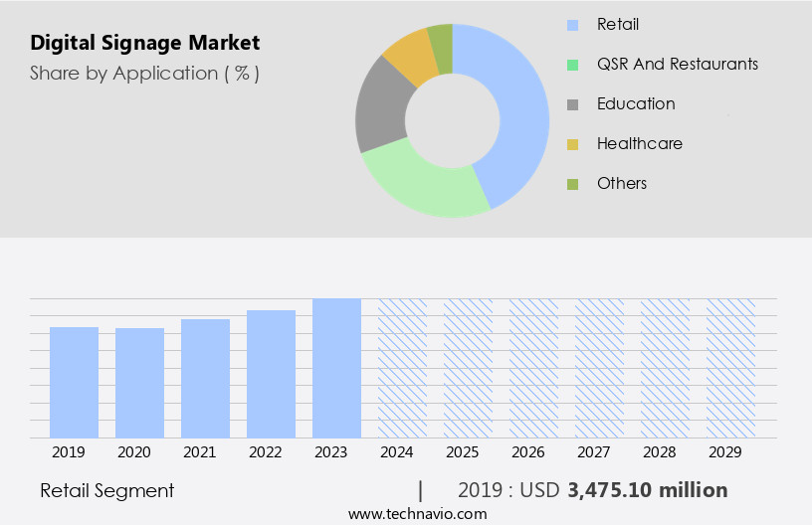Select the QSR And Restaurants legend label

click(x=677, y=64)
